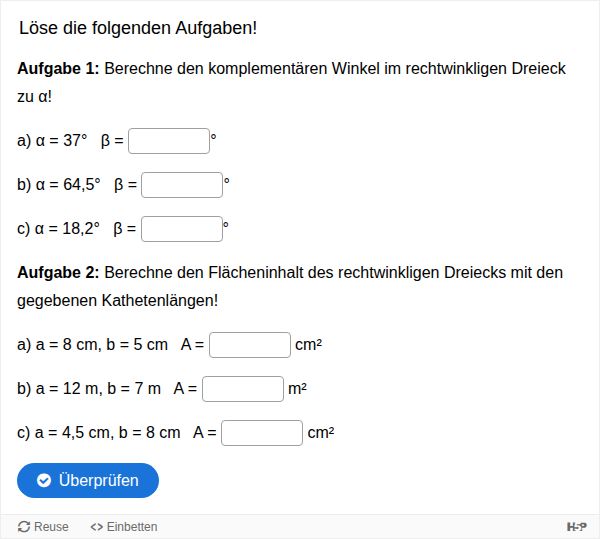
Task: Focus the β field for α = 18,2°
Action: (x=182, y=229)
